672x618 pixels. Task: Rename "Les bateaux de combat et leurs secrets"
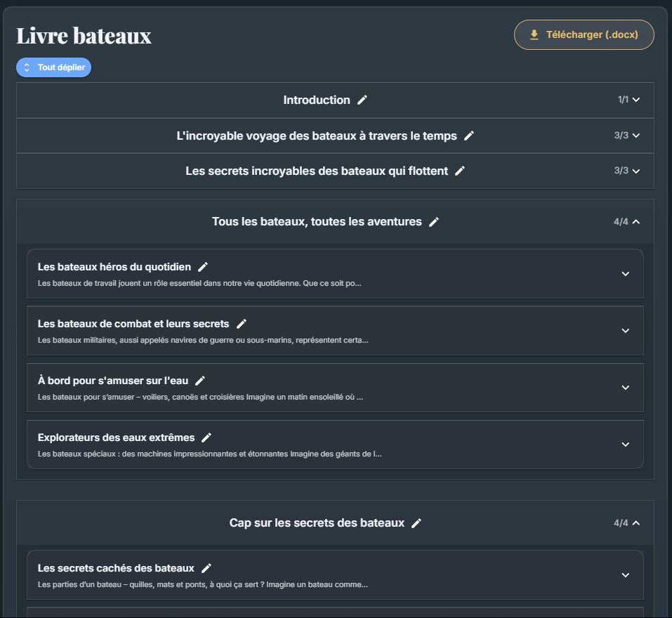coord(242,324)
